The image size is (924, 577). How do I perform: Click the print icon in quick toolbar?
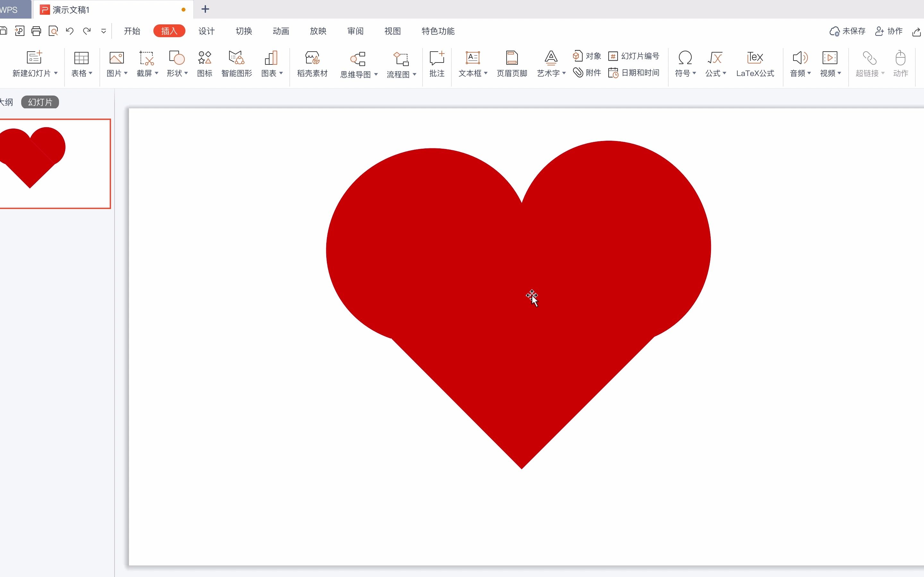coord(36,31)
